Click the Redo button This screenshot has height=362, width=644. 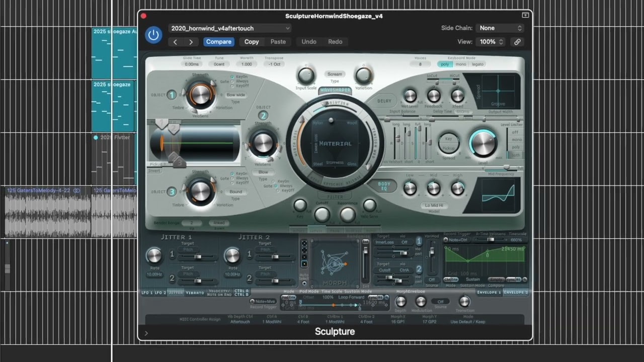tap(335, 42)
